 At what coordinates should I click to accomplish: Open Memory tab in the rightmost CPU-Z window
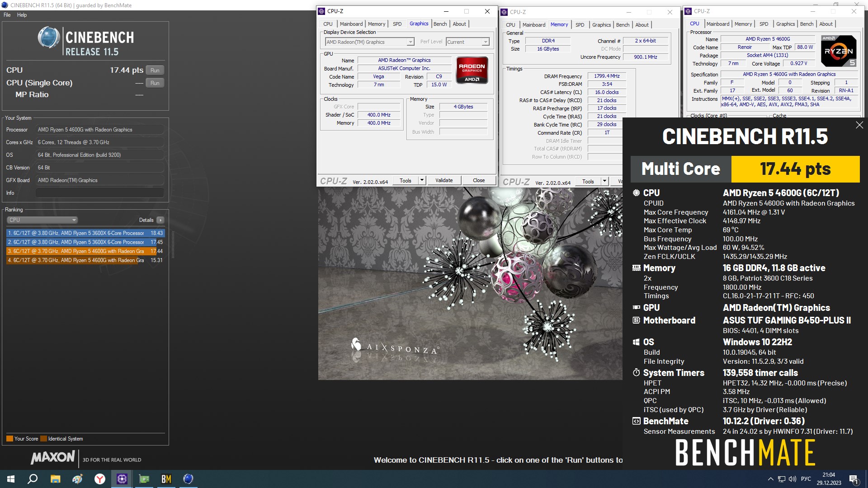pos(743,24)
